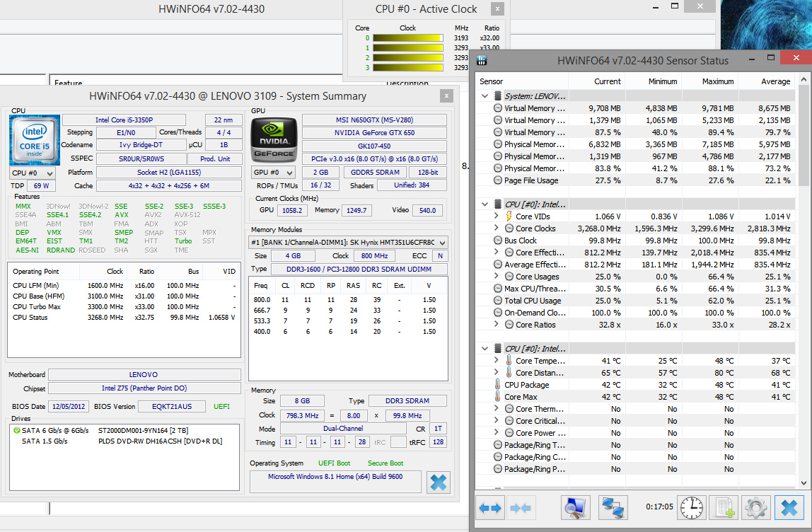Expand the Core Therm... row
Screen dimensions: 812x532
click(496, 409)
